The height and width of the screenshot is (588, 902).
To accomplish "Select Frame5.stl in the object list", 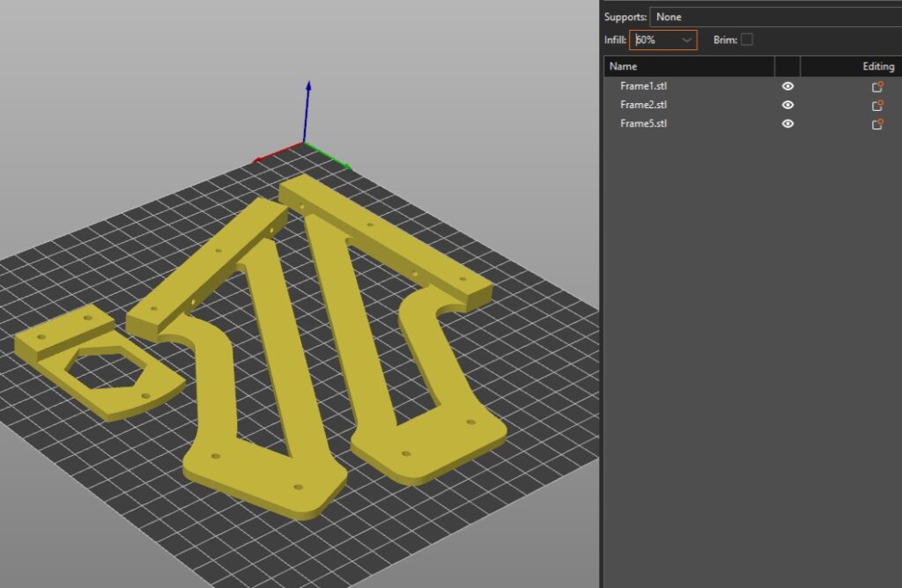I will point(643,124).
